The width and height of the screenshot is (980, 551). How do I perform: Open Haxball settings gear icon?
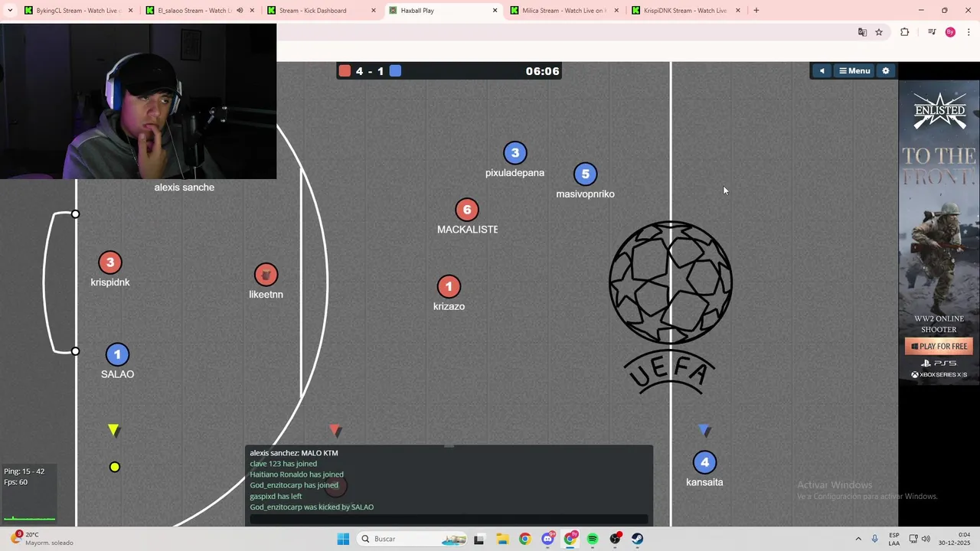tap(886, 71)
